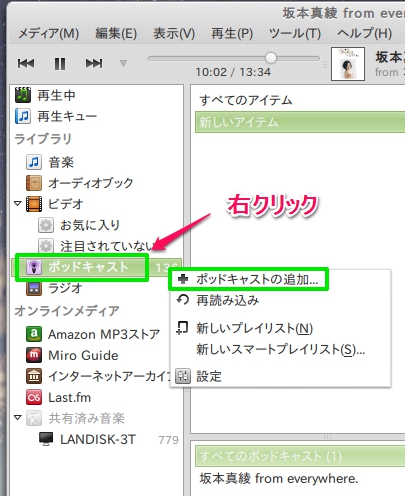Viewport: 405px width, 496px height.
Task: Click the reload arrow icon
Action: tap(183, 300)
